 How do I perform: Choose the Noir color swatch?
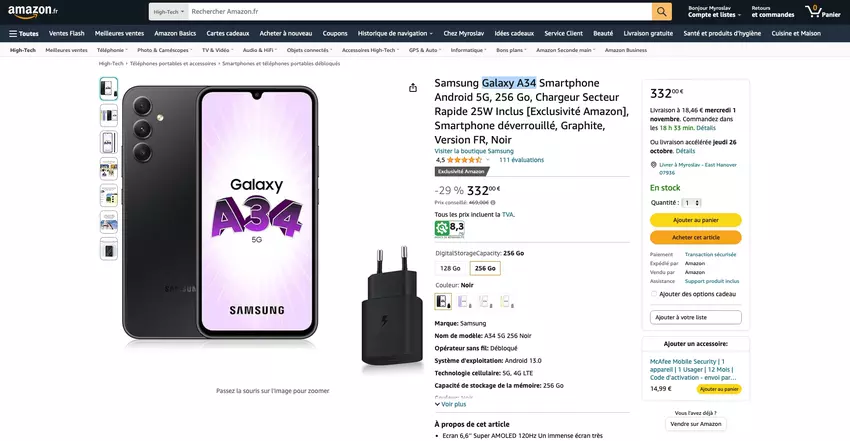click(x=443, y=301)
